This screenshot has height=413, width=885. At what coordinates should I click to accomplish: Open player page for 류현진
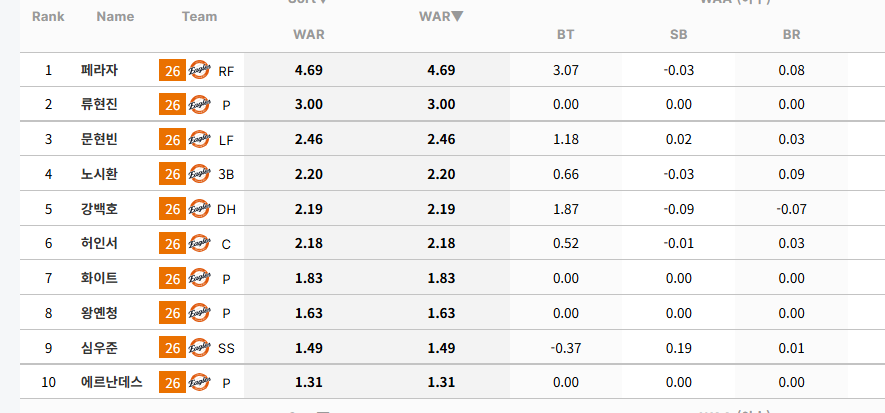[x=99, y=104]
